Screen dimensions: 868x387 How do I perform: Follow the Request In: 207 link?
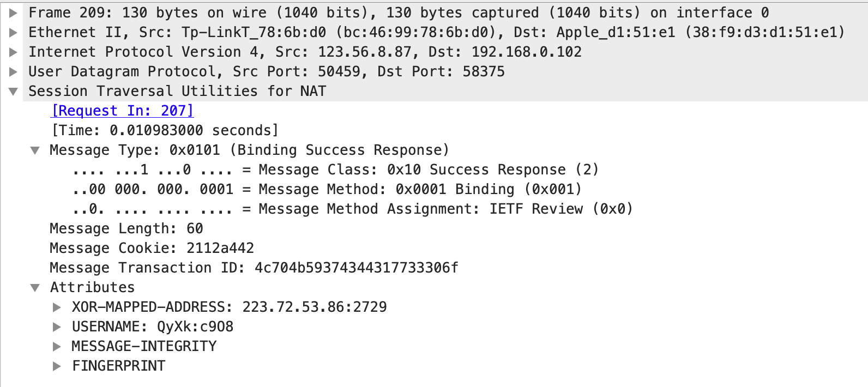(121, 110)
